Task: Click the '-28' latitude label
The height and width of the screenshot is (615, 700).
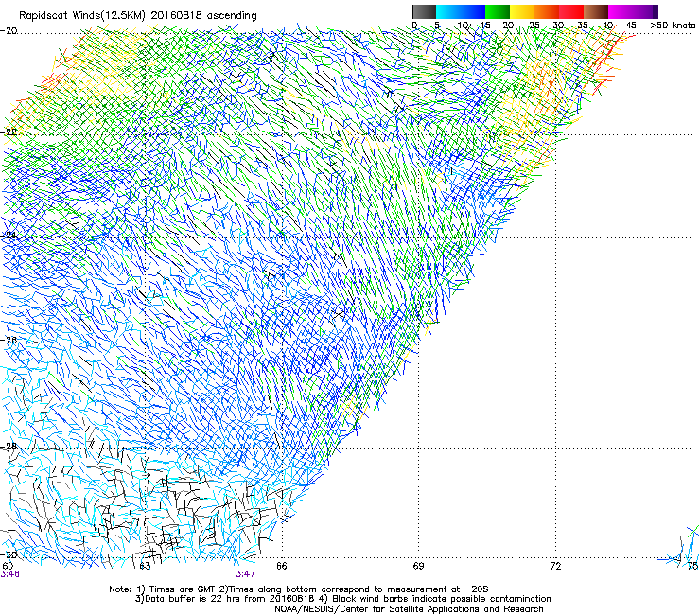Action: pos(9,447)
